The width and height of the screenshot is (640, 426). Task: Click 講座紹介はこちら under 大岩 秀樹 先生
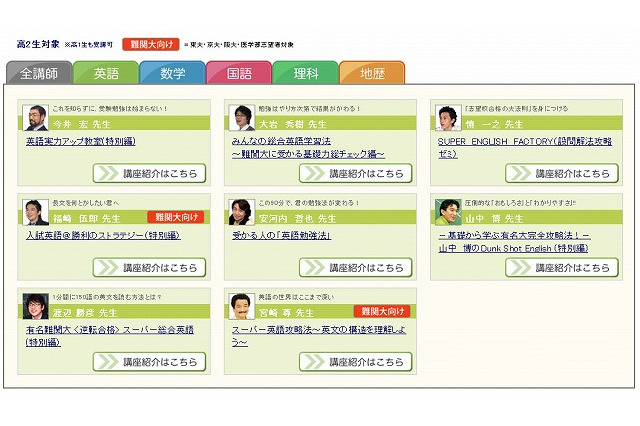356,173
